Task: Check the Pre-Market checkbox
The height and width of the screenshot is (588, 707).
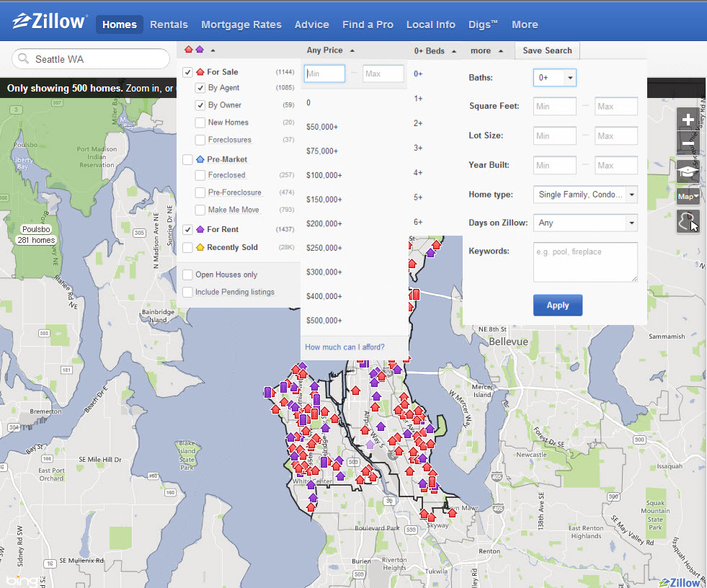Action: 187,160
